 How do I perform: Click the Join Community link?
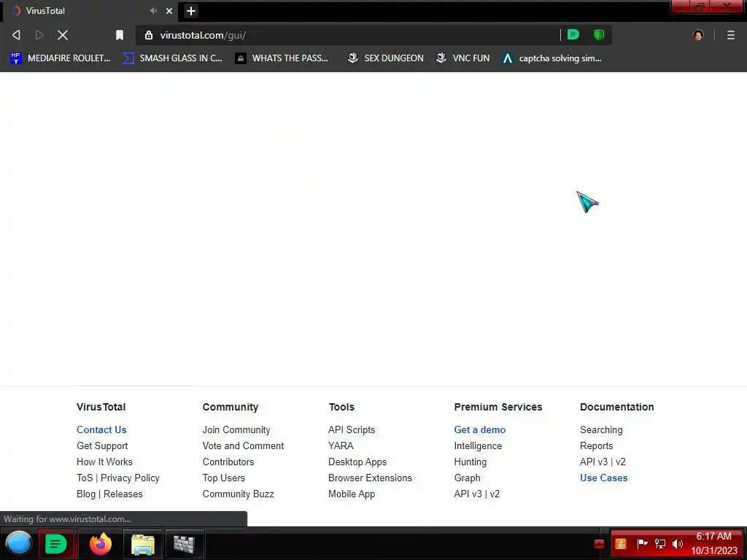click(236, 429)
